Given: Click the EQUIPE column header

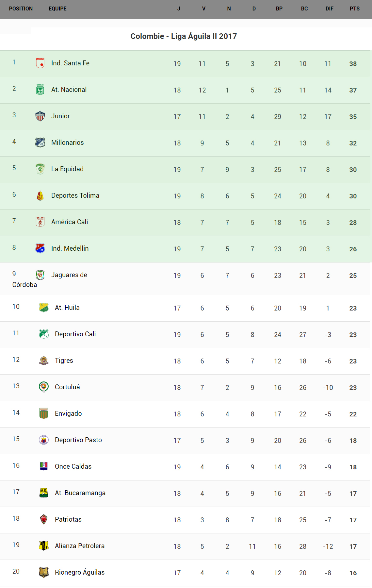Looking at the screenshot, I should [x=57, y=9].
